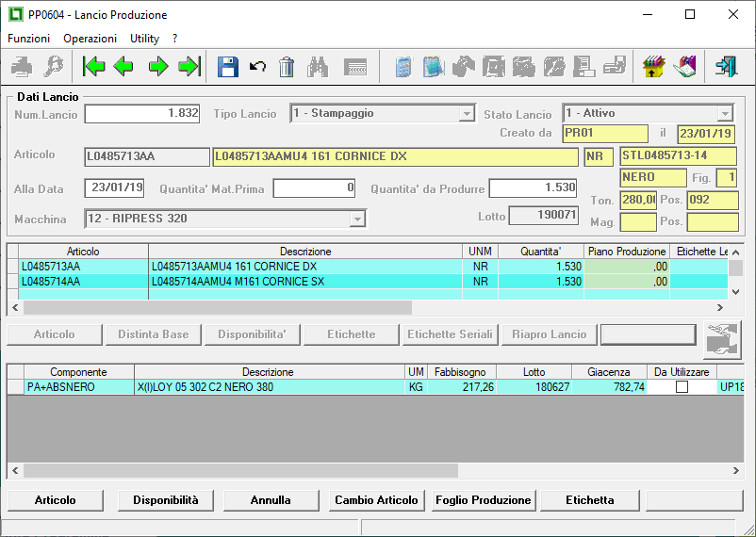Click the trash bin delete icon
756x537 pixels.
coord(287,66)
